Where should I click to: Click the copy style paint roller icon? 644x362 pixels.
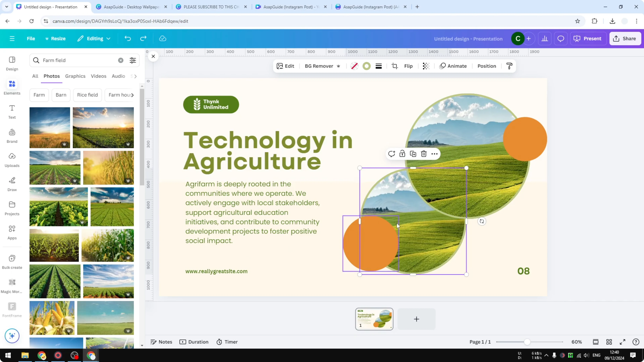point(509,66)
